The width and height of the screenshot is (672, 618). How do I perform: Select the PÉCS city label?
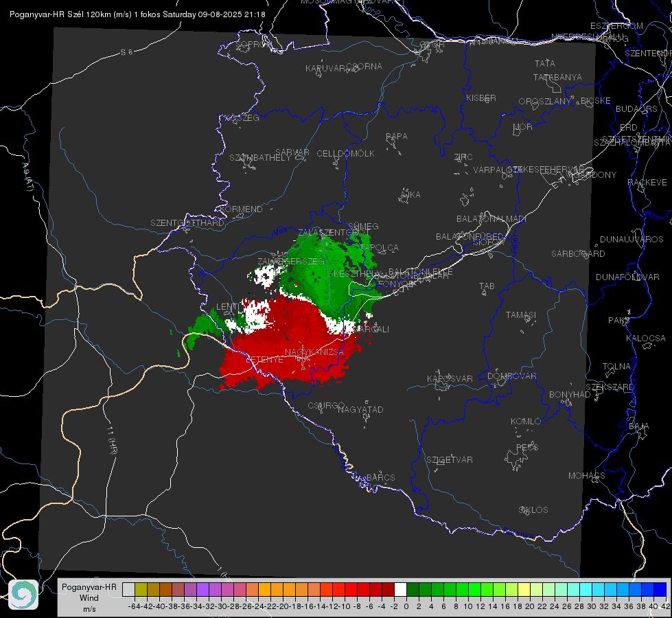[526, 448]
